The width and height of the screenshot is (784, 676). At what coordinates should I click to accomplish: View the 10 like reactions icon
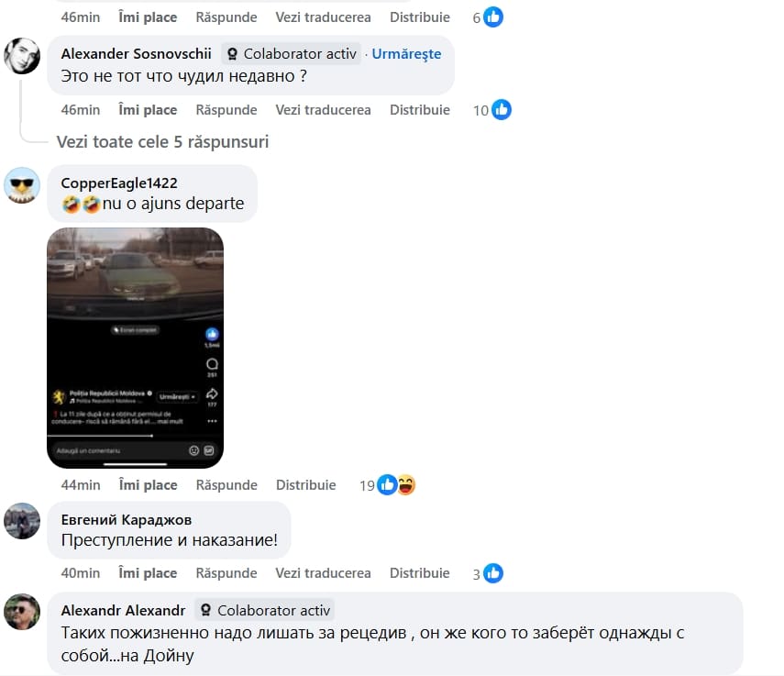(501, 110)
